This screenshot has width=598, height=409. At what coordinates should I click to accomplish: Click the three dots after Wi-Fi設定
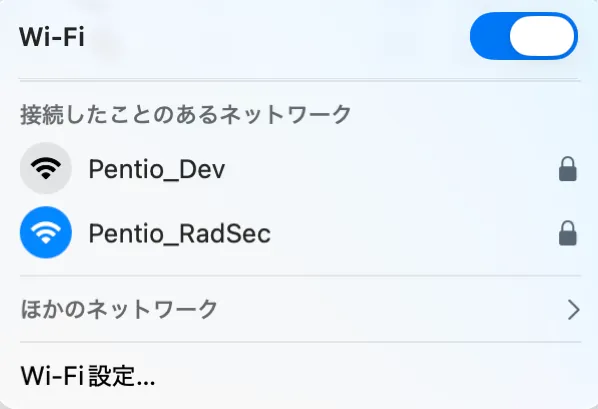coord(145,383)
